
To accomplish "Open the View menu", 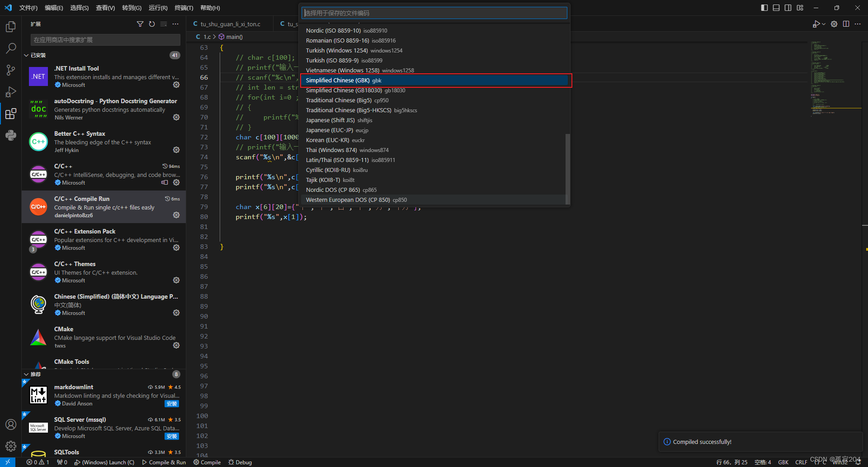I will (x=105, y=8).
